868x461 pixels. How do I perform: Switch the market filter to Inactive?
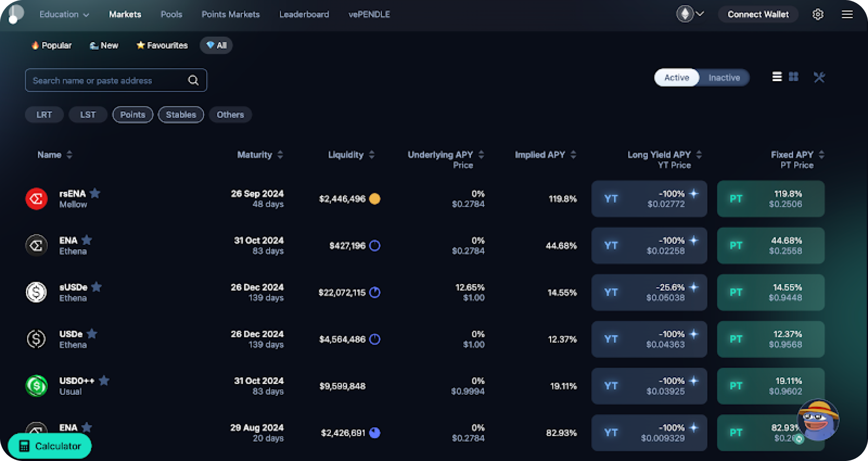[724, 77]
